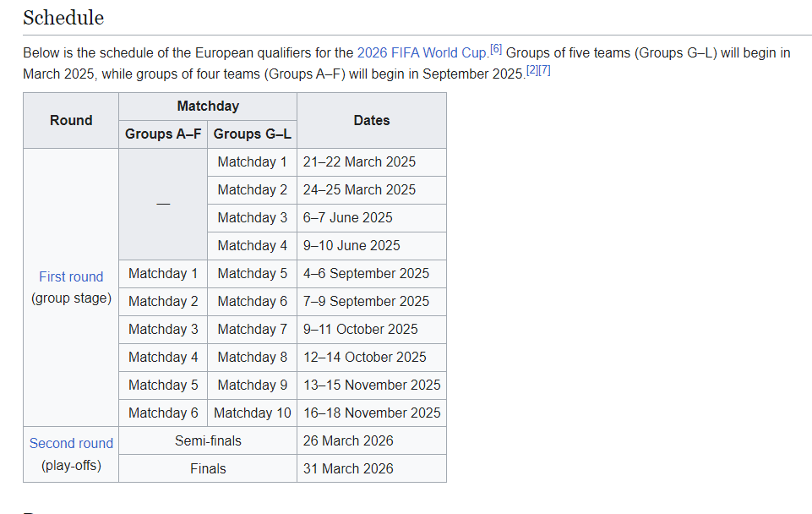Click citation reference number 7
This screenshot has width=812, height=514.
544,70
